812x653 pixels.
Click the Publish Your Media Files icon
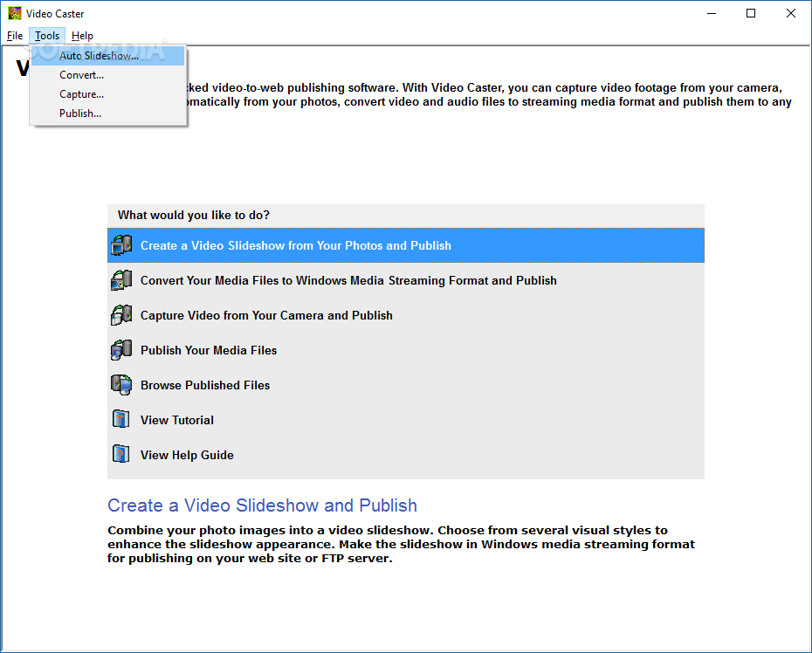121,350
